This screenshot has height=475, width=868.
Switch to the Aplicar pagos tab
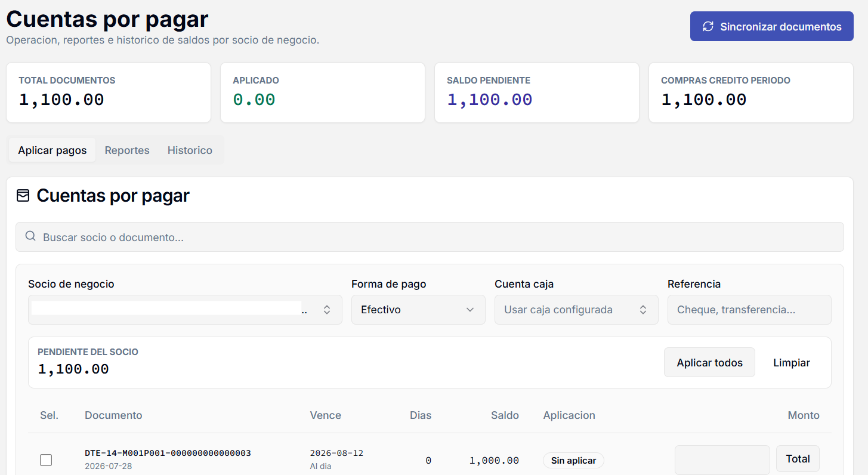tap(52, 150)
